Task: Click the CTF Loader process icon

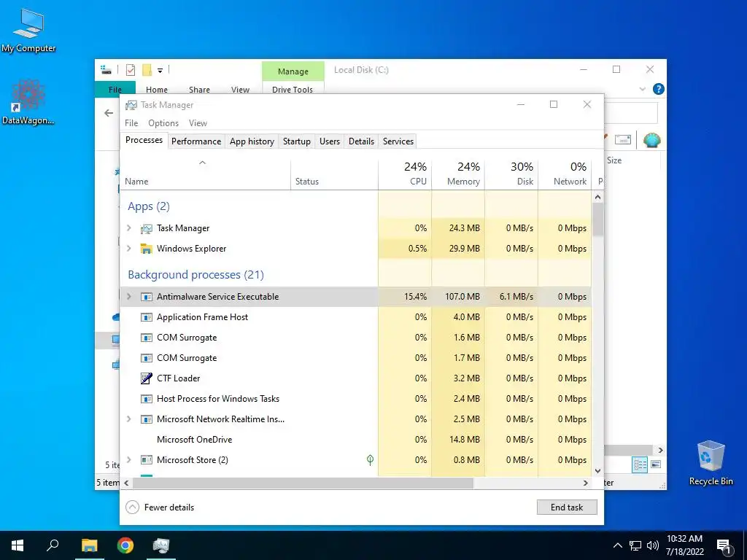Action: pyautogui.click(x=146, y=378)
